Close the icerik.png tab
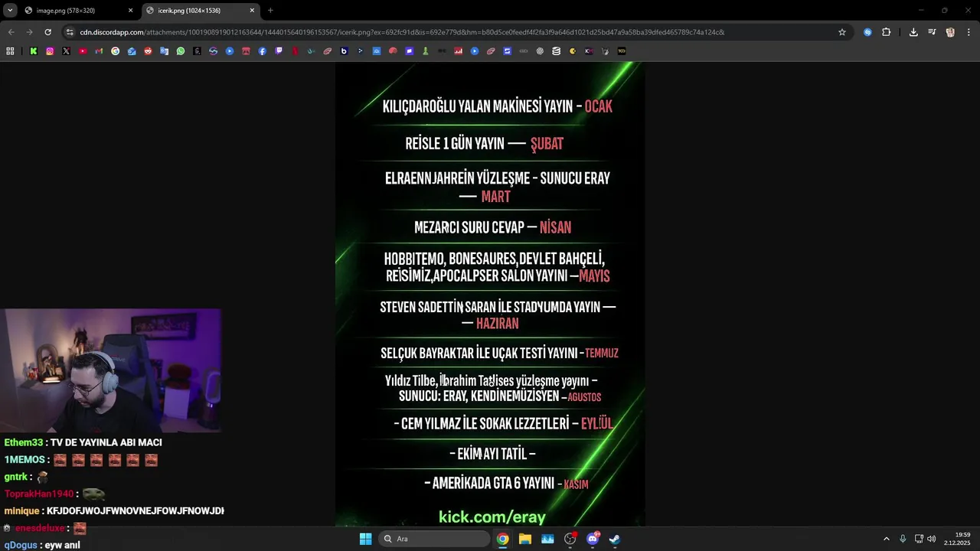The height and width of the screenshot is (551, 980). click(x=252, y=11)
